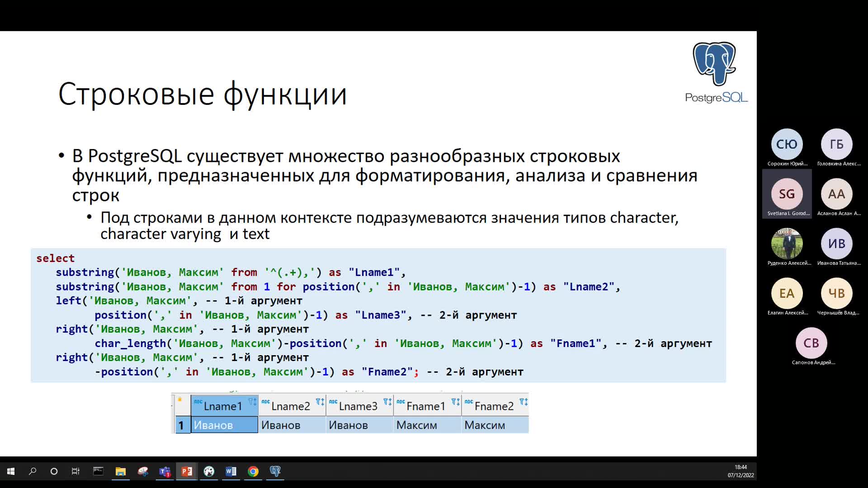Click the filter/sort icon on Fname1 column

[455, 402]
